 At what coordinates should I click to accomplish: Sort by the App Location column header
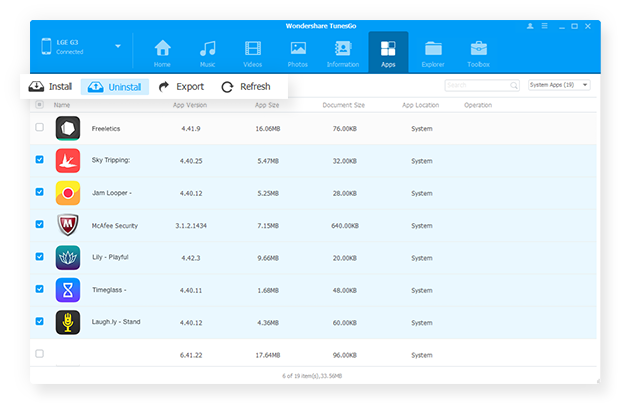pos(420,105)
